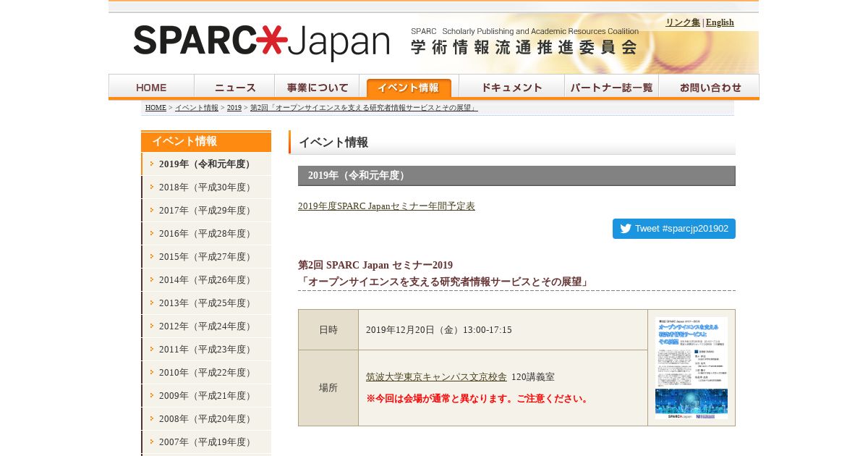The image size is (868, 456).
Task: Click the 学術情報流通推進委員会 header text
Action: click(524, 48)
